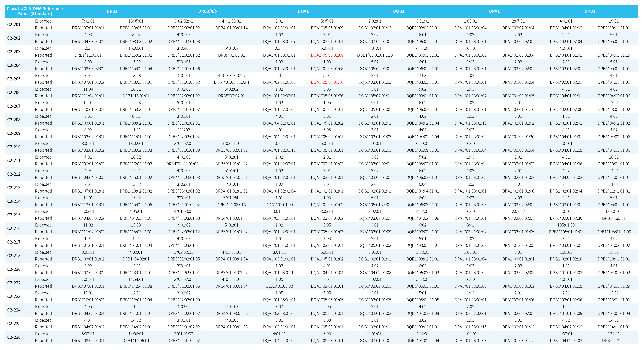Screen dimensions: 644x350
Task: Click the DPB1 column header
Action: tap(590, 11)
